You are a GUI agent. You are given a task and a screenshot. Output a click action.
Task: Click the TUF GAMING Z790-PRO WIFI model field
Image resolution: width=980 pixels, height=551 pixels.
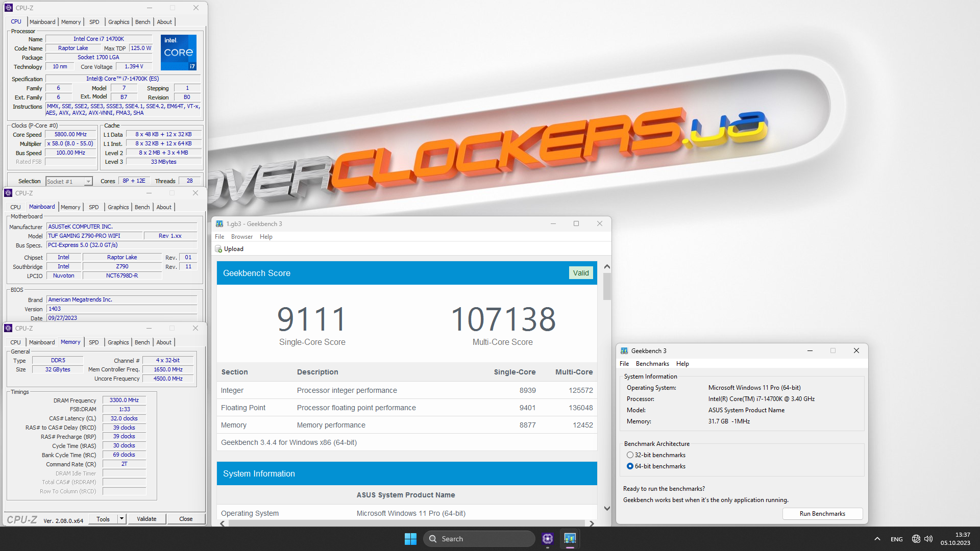click(x=94, y=236)
